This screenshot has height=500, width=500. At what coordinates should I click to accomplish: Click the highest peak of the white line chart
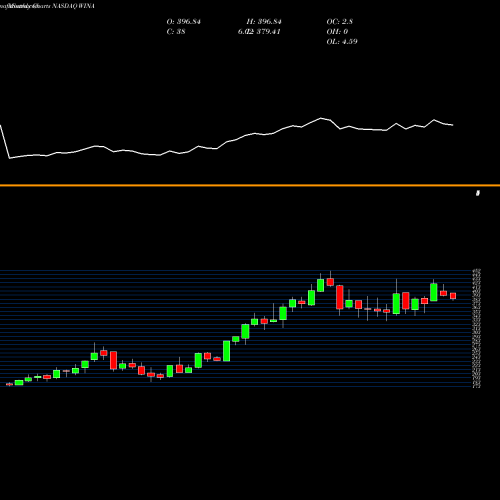pyautogui.click(x=321, y=118)
